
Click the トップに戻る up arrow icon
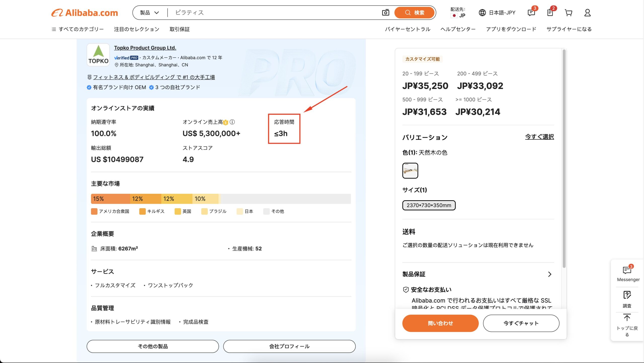(627, 318)
